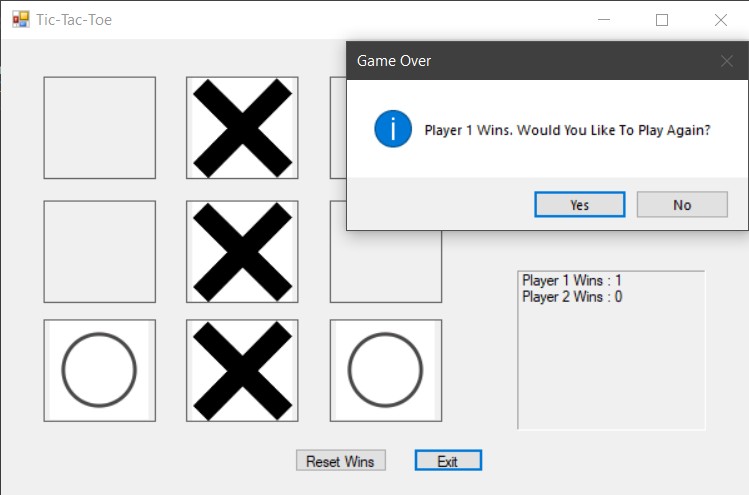Select the empty middle-left grid cell
Viewport: 749px width, 495px height.
click(x=99, y=251)
